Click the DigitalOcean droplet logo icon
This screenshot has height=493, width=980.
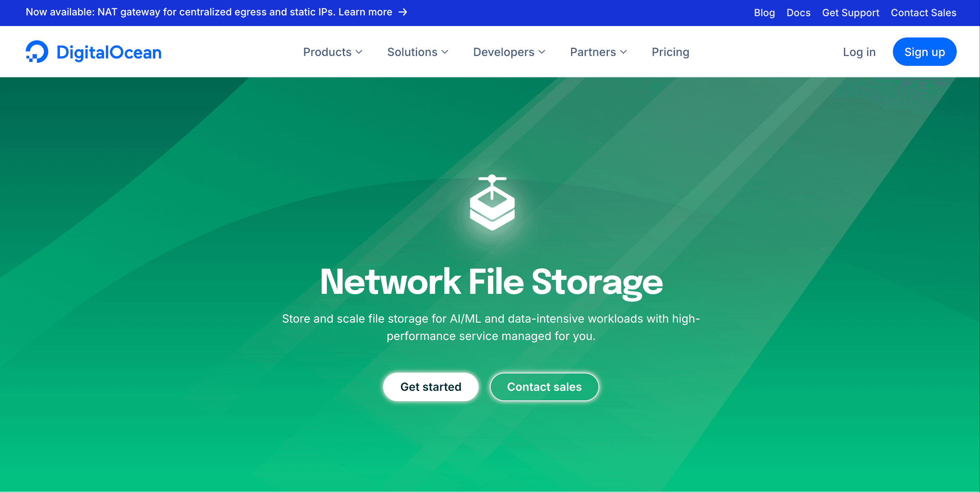pos(37,52)
